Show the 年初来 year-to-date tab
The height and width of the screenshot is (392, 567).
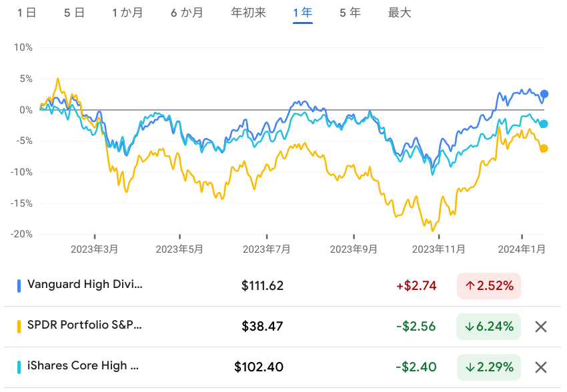tap(248, 13)
